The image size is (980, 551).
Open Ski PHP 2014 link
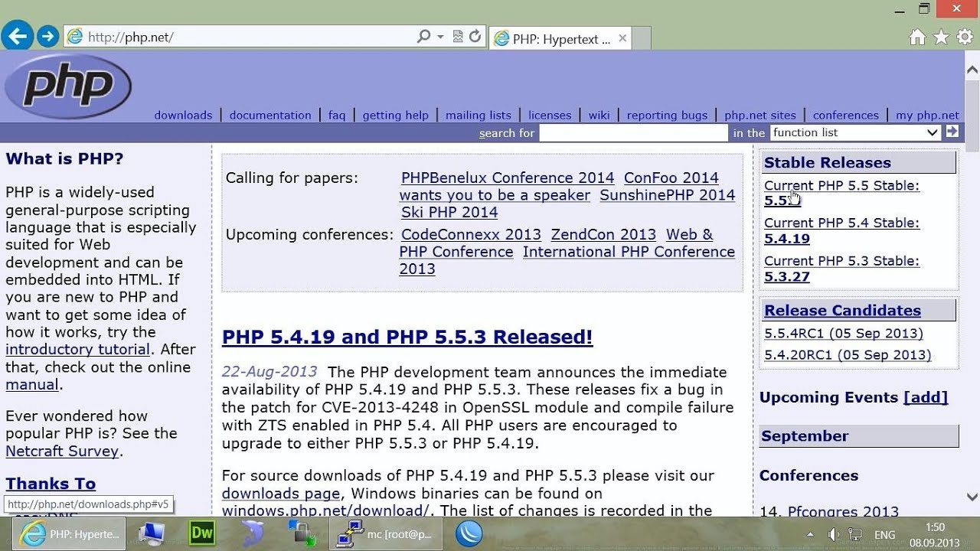pyautogui.click(x=449, y=213)
